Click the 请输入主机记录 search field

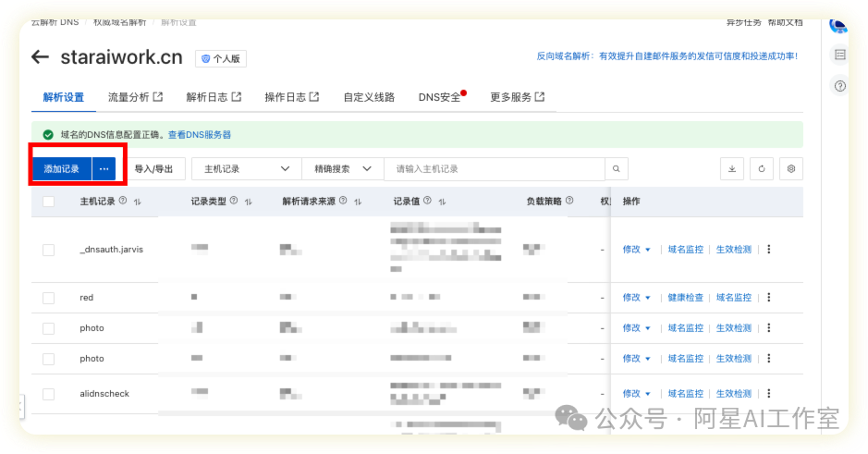tap(495, 169)
